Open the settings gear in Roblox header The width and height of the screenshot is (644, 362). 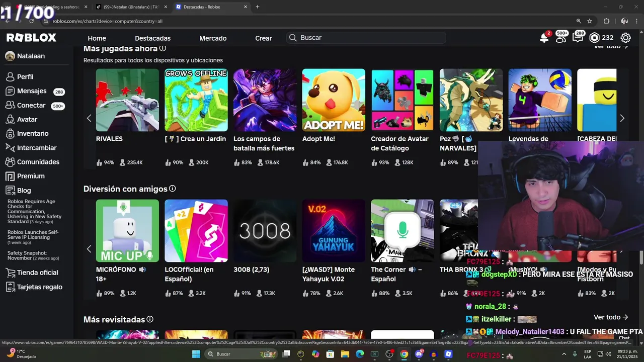pos(625,38)
